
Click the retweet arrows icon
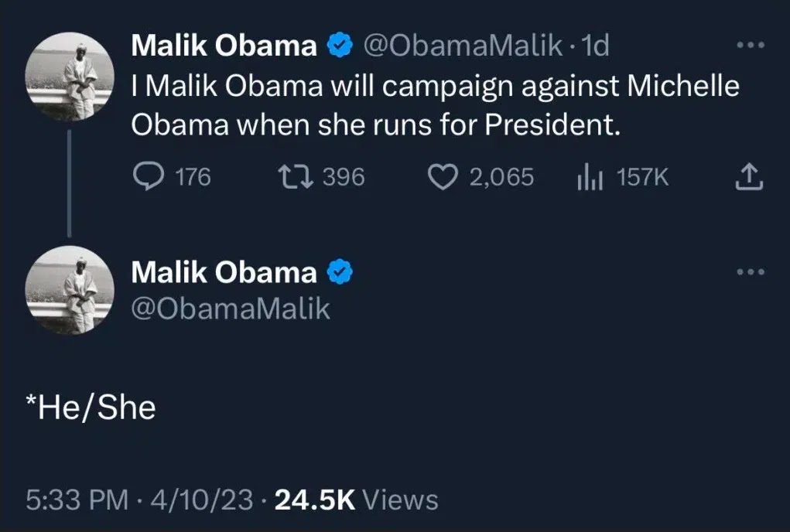[x=294, y=178]
